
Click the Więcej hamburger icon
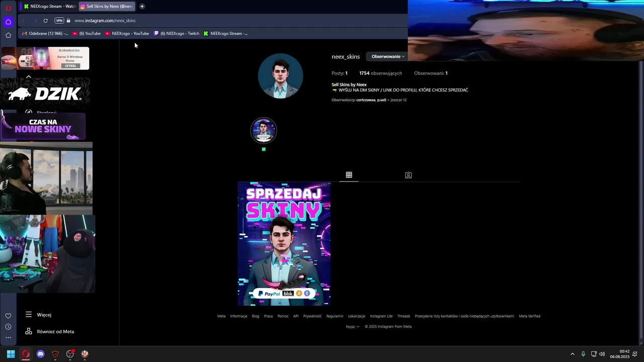coord(29,315)
